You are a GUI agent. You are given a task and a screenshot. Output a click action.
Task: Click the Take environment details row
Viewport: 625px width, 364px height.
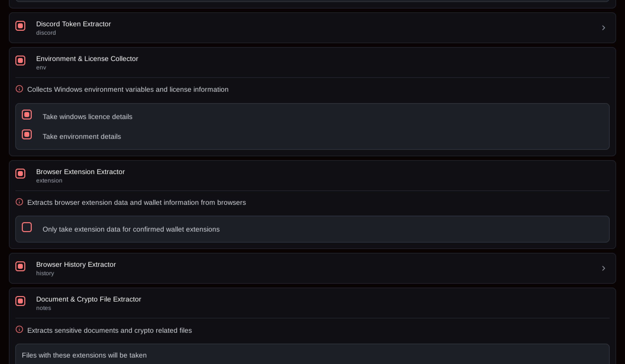pyautogui.click(x=82, y=136)
